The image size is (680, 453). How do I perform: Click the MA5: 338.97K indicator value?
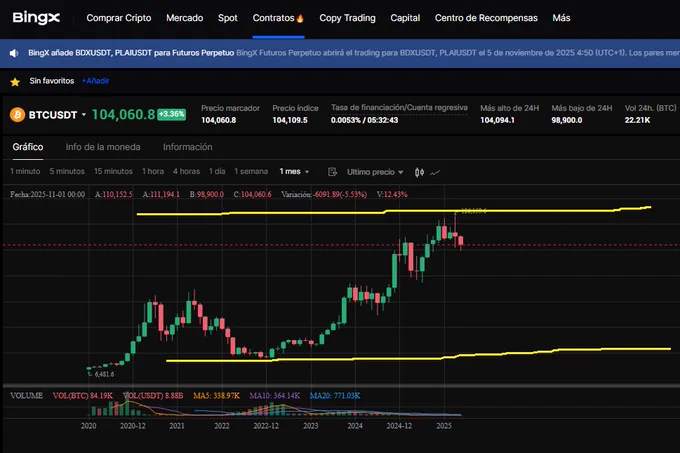tap(216, 396)
